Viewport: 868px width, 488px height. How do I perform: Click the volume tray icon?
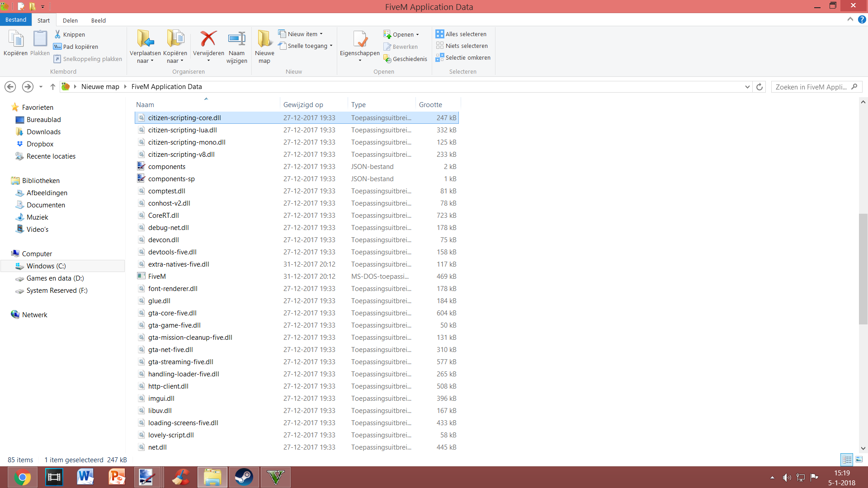point(787,478)
